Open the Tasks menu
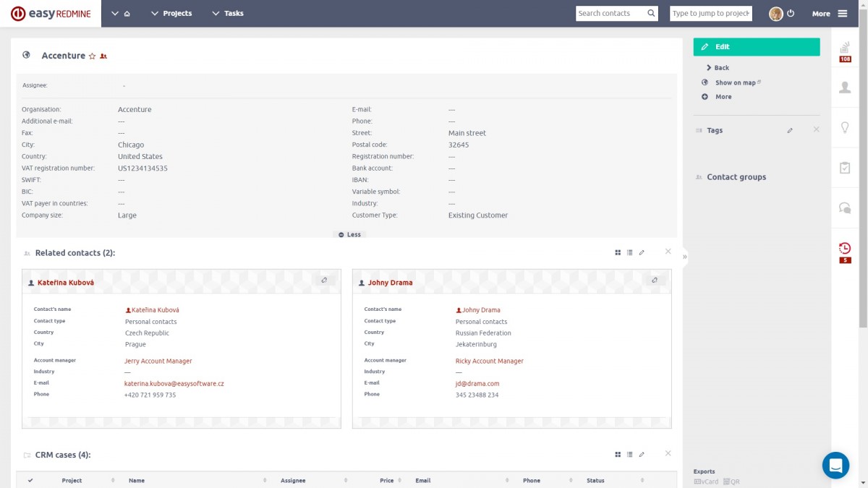Viewport: 868px width, 488px height. click(x=227, y=14)
